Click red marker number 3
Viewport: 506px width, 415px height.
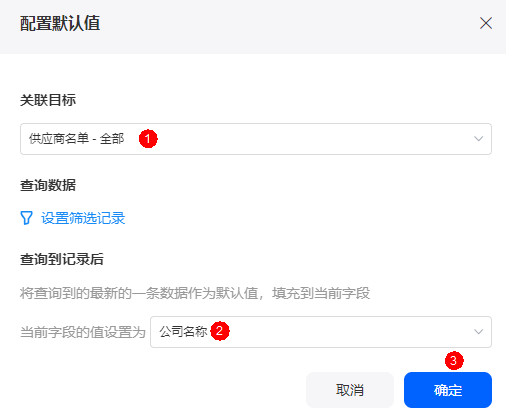[454, 360]
